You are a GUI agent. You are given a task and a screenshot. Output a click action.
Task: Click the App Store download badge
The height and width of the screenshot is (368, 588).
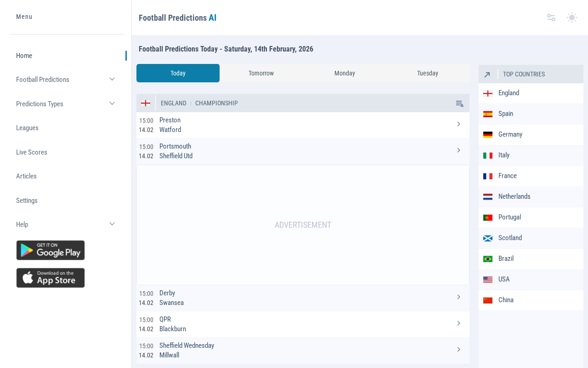pyautogui.click(x=51, y=278)
